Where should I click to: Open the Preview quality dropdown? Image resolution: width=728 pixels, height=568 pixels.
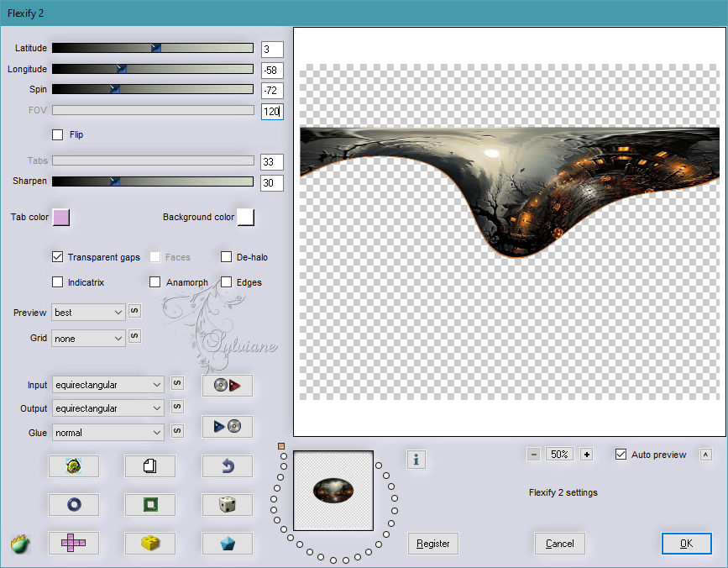(x=88, y=313)
